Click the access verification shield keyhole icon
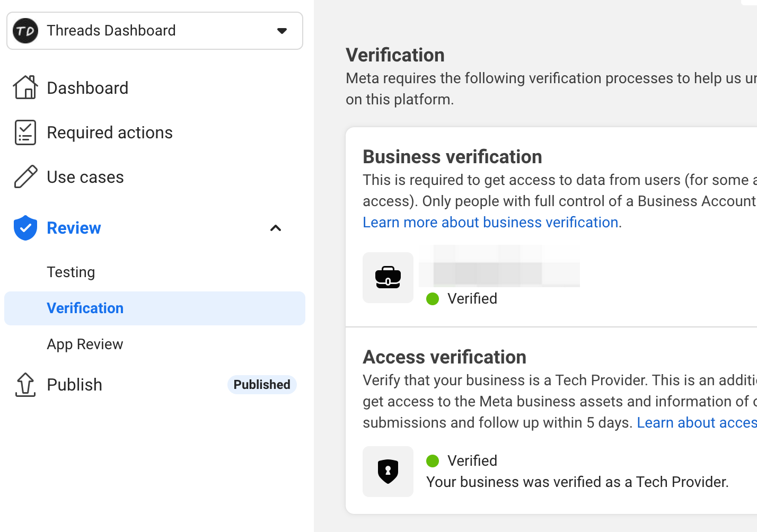This screenshot has height=532, width=757. (x=388, y=472)
